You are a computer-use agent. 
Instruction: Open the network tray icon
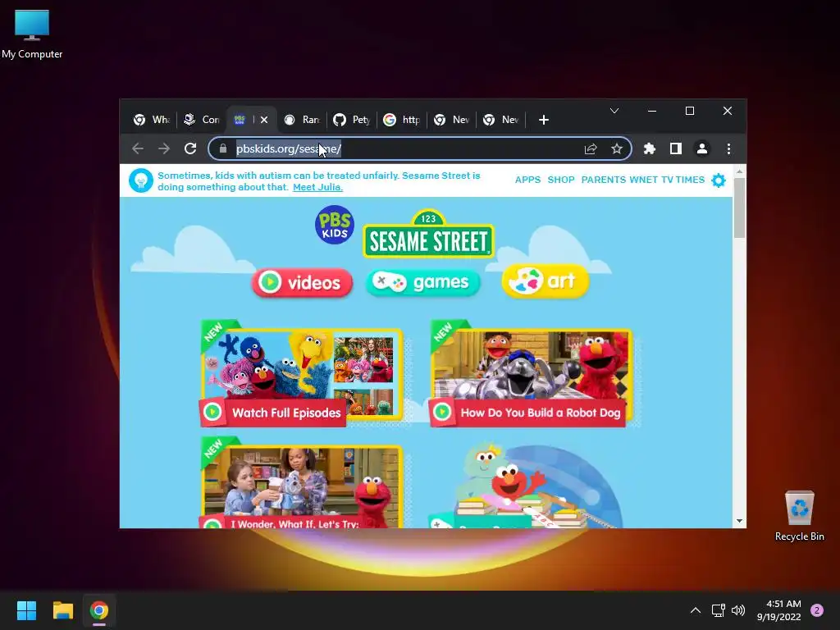point(718,610)
